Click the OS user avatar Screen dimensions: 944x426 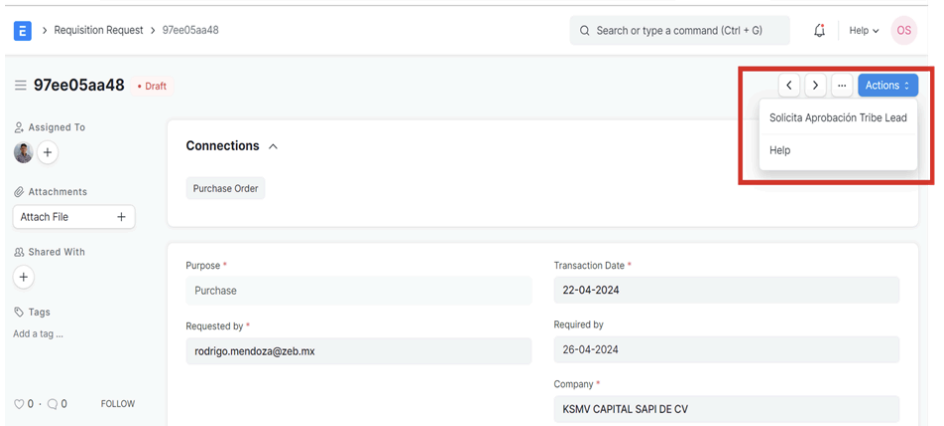[x=903, y=30]
